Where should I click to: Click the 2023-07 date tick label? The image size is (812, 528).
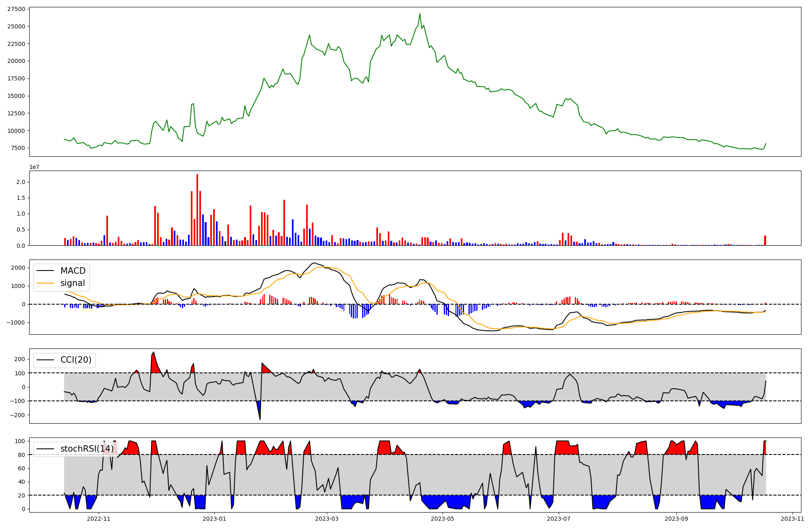tap(559, 519)
